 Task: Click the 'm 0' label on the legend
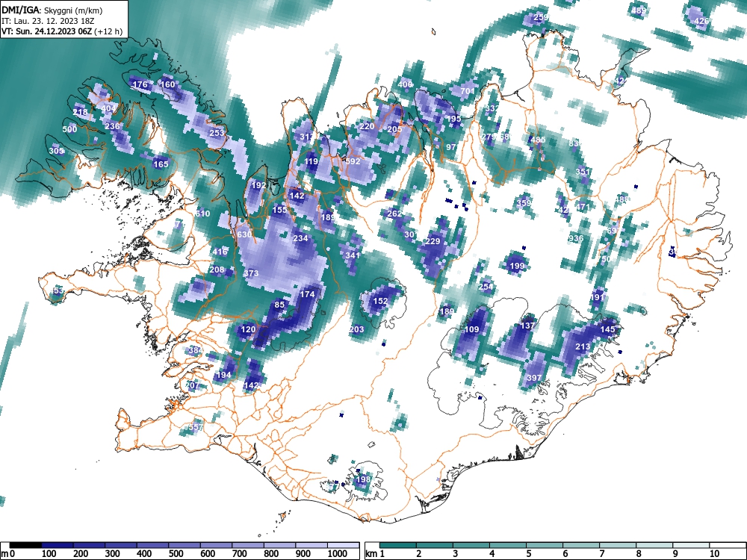(x=8, y=554)
